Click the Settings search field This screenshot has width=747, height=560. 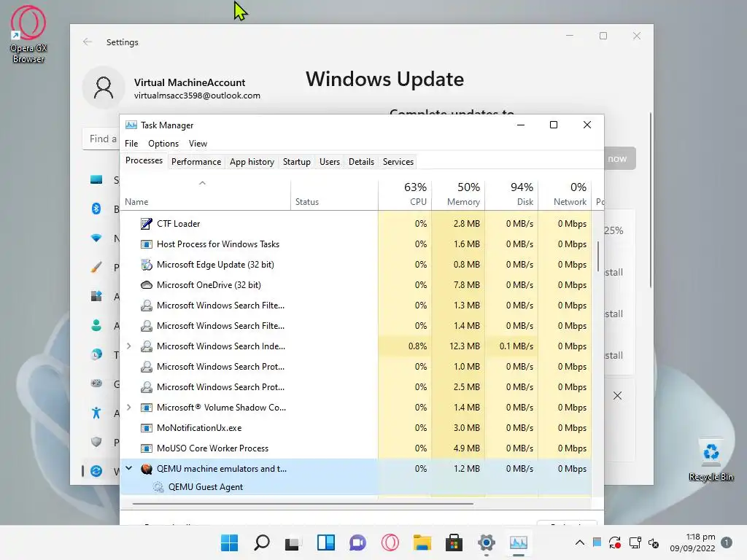(x=101, y=139)
